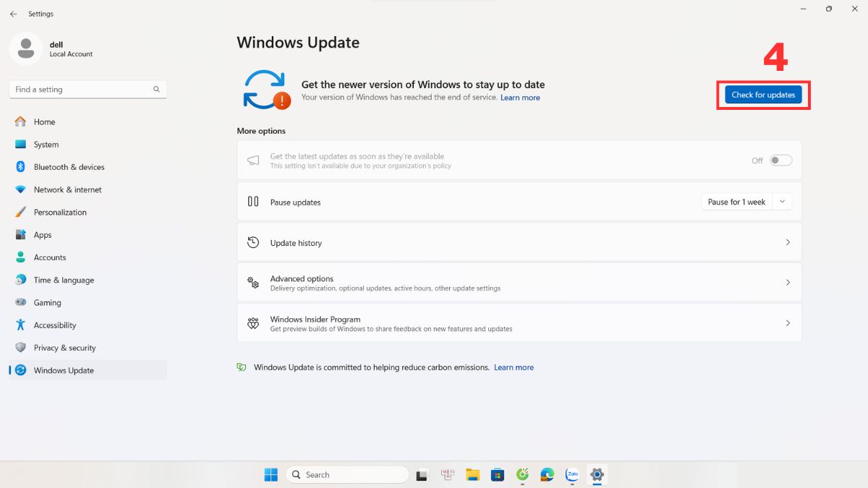Open Zalo from the taskbar
Image resolution: width=868 pixels, height=488 pixels.
(x=572, y=475)
